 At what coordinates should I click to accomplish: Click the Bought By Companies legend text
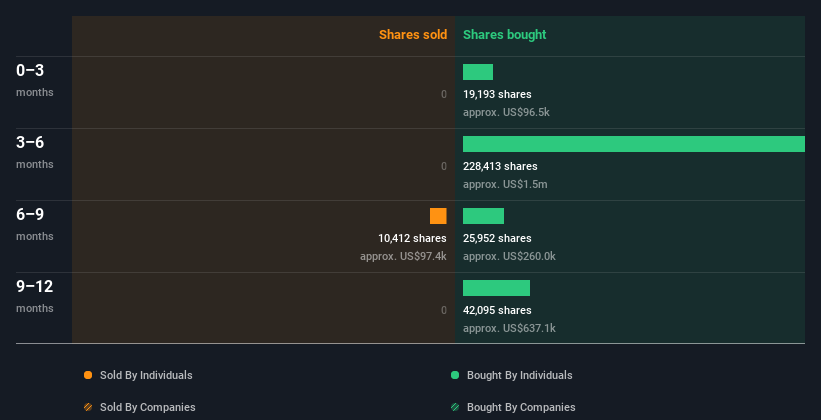coord(521,407)
